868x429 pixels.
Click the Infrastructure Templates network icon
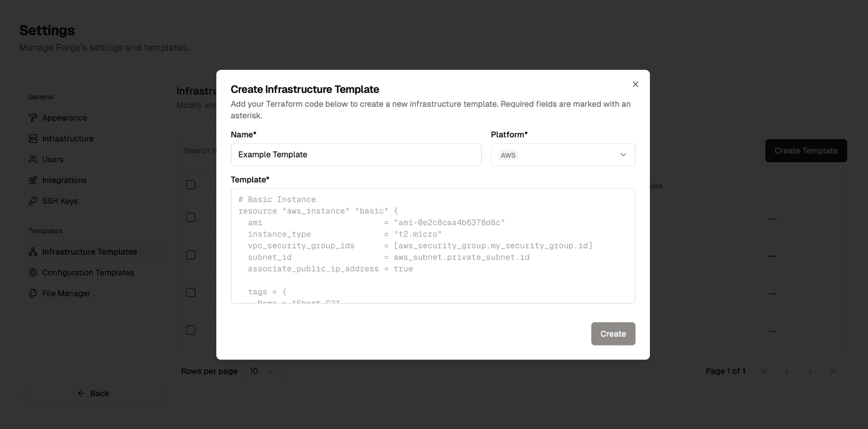[33, 252]
